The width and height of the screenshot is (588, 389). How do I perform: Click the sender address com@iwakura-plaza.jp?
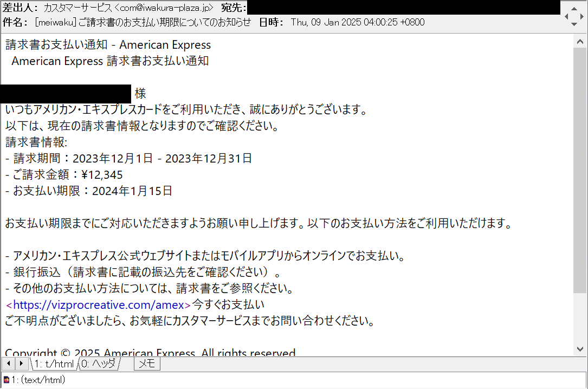[x=165, y=8]
